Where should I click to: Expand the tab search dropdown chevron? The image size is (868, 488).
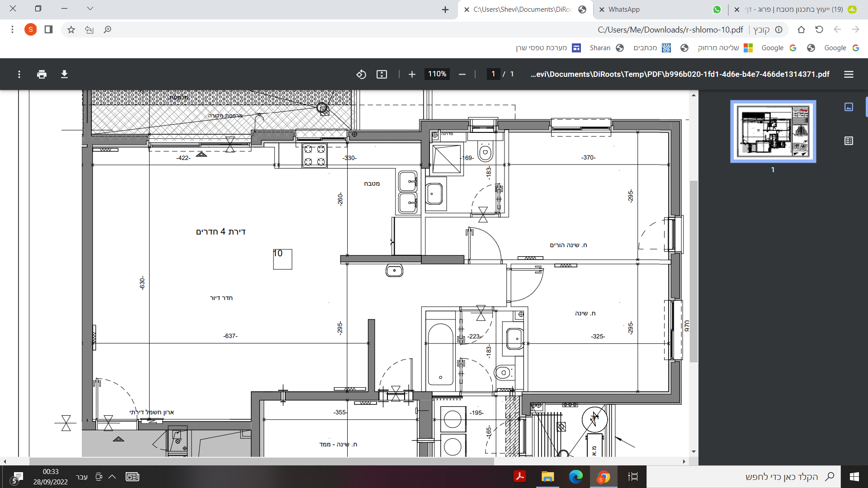tap(90, 9)
